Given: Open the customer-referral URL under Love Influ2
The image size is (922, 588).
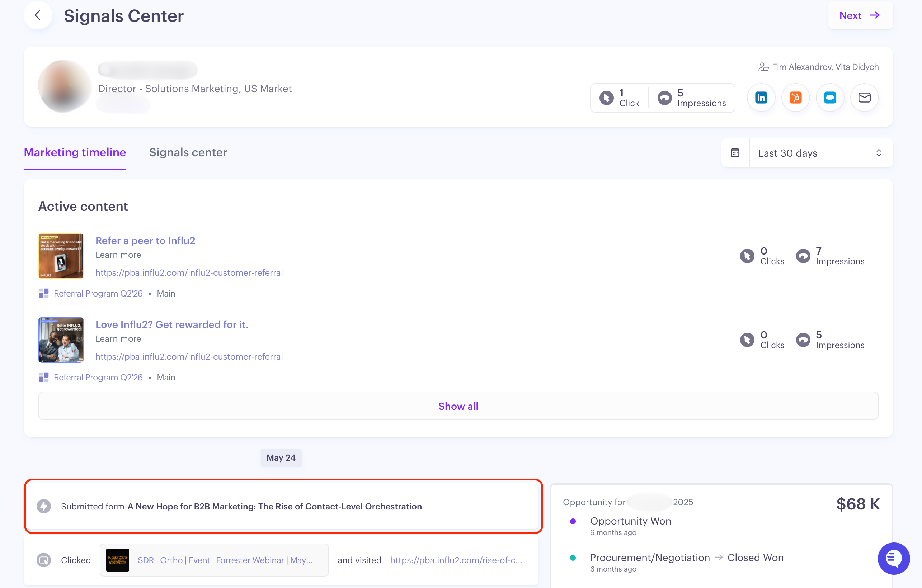Looking at the screenshot, I should tap(189, 356).
